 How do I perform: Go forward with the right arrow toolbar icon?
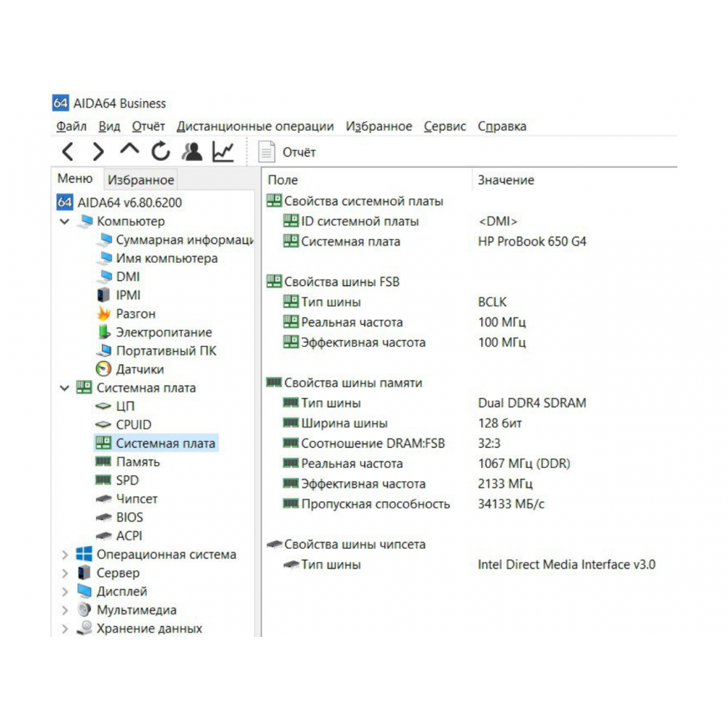click(x=98, y=152)
